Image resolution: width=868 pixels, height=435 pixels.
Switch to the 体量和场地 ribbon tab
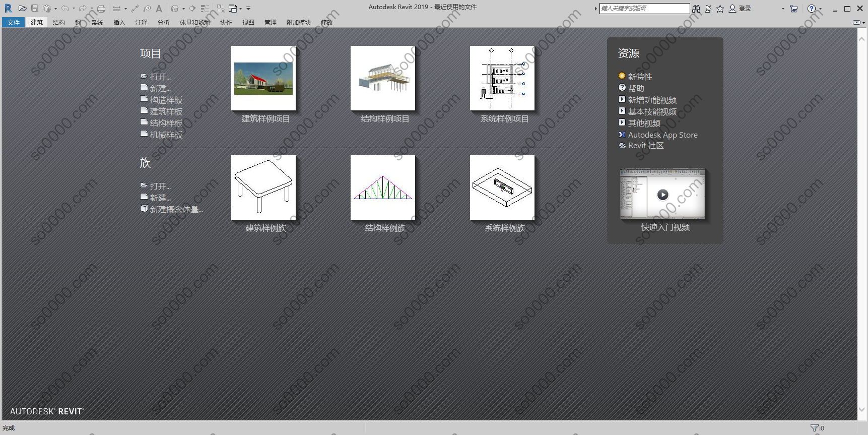click(195, 22)
